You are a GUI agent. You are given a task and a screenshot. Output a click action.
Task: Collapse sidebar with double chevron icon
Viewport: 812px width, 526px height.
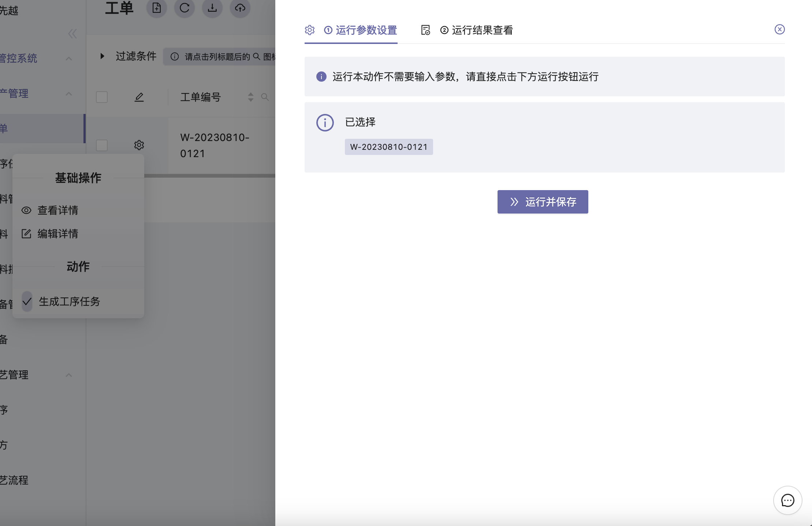coord(72,34)
